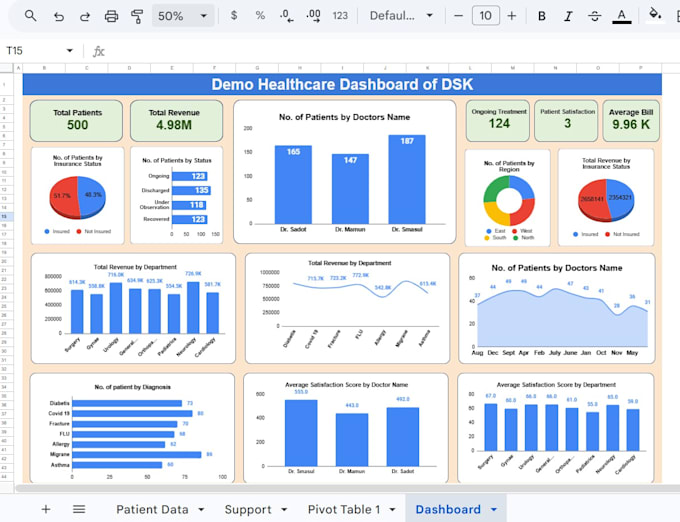This screenshot has height=522, width=680.
Task: Switch to the Pivot Table 1 tab
Action: click(344, 509)
